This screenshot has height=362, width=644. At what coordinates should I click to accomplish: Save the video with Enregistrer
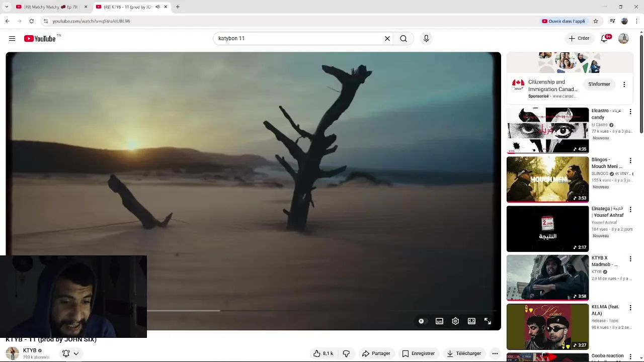pyautogui.click(x=418, y=353)
